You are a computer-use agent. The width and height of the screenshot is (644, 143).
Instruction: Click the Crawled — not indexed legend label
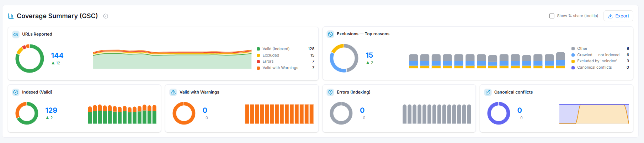tap(598, 55)
